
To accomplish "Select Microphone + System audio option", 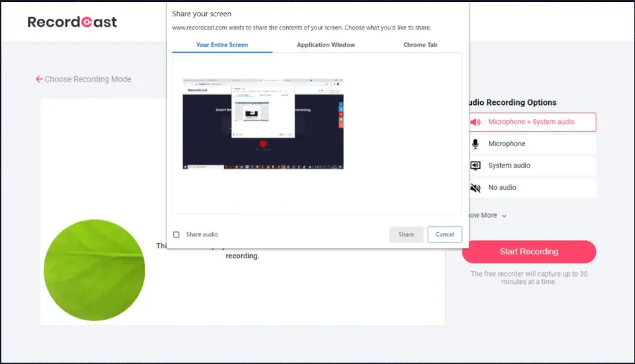I will tap(532, 122).
